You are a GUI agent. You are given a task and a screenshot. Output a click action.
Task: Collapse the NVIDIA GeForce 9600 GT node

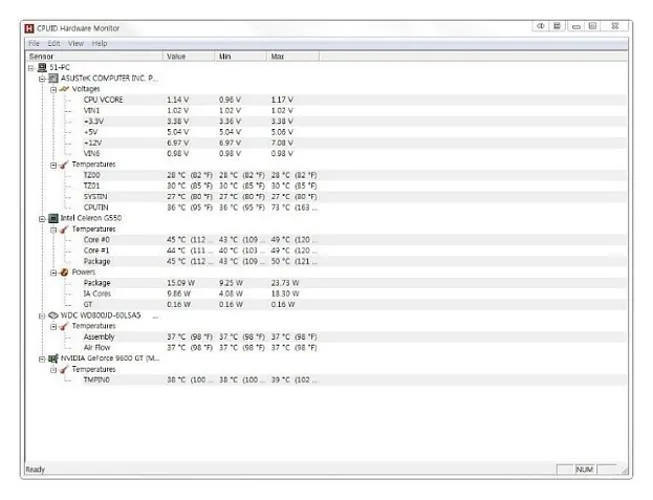tap(42, 359)
